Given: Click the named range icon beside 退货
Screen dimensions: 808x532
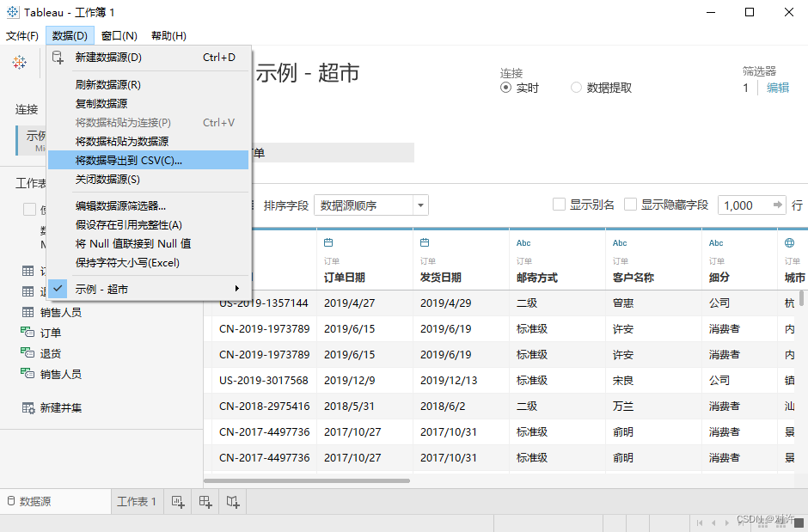Looking at the screenshot, I should (28, 352).
